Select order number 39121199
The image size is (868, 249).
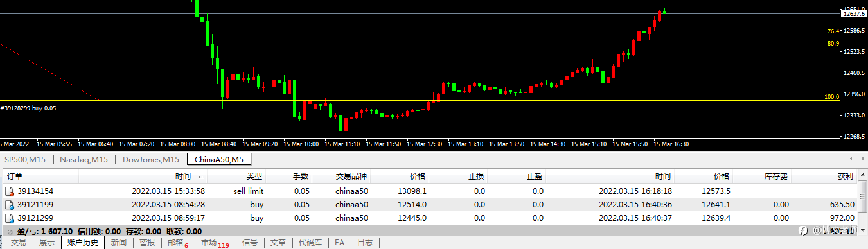click(x=35, y=205)
